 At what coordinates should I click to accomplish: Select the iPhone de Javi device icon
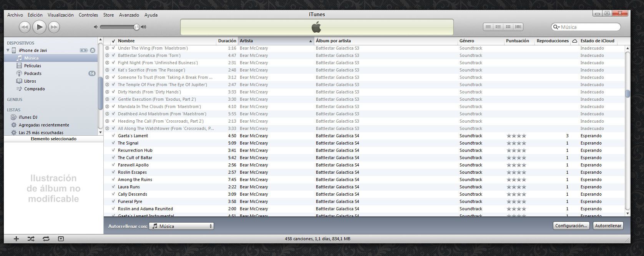(14, 50)
